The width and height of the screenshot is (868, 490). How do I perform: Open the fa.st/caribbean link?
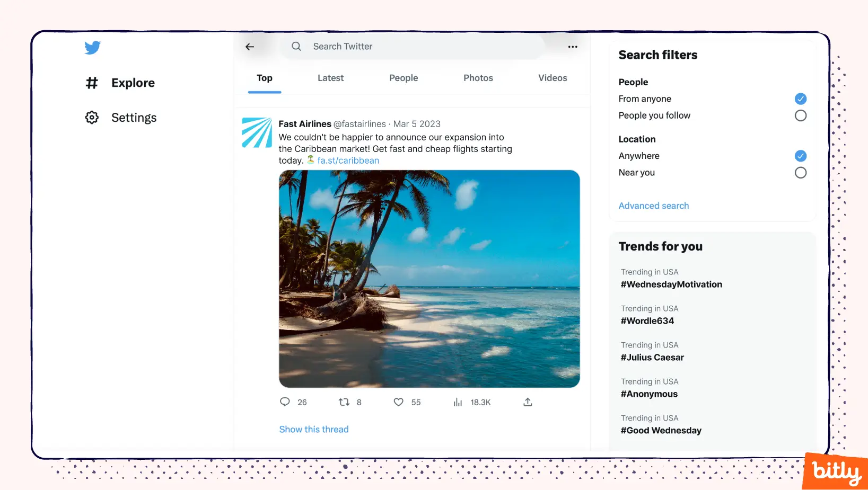(x=348, y=161)
